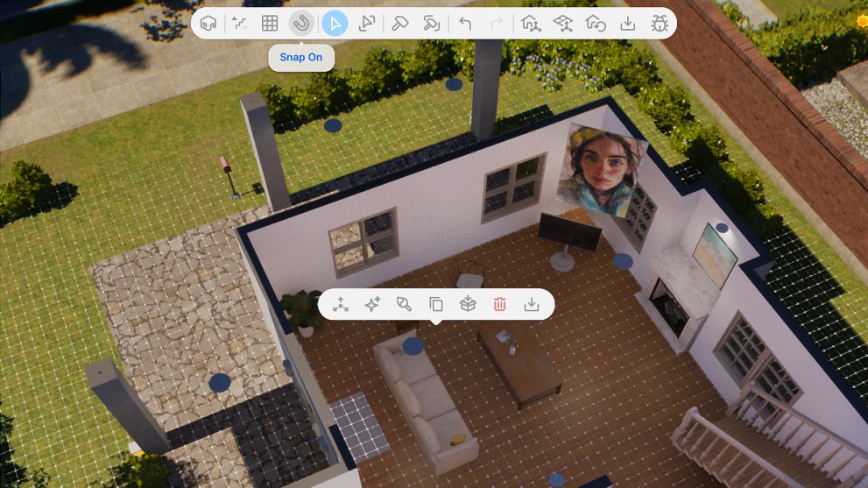The width and height of the screenshot is (868, 488).
Task: Select the hammer build tool
Action: click(400, 24)
